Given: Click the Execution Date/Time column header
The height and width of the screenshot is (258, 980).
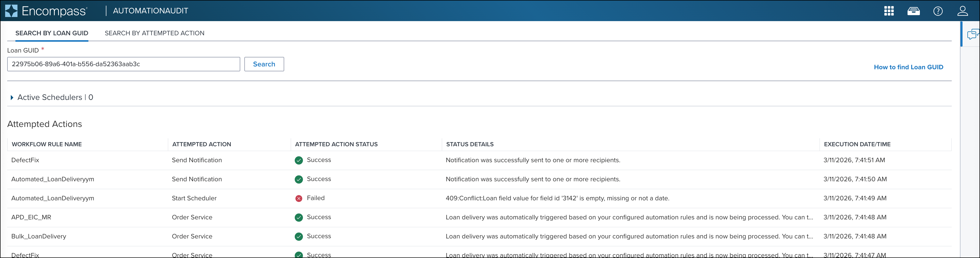Looking at the screenshot, I should pyautogui.click(x=857, y=144).
